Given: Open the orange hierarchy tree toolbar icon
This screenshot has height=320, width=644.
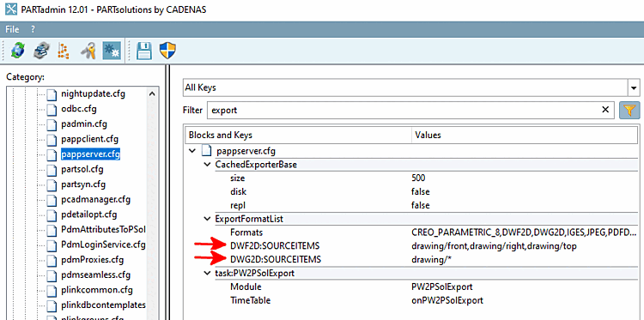Looking at the screenshot, I should [64, 51].
